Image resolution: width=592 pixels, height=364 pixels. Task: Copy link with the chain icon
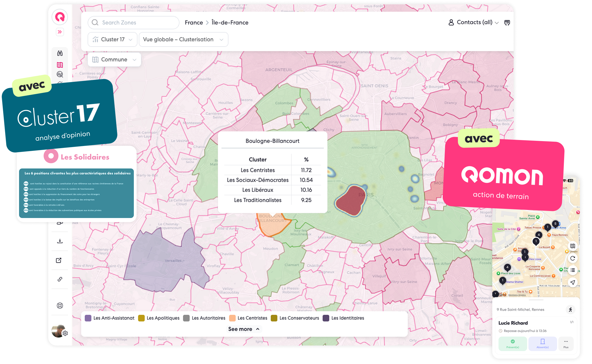coord(60,279)
